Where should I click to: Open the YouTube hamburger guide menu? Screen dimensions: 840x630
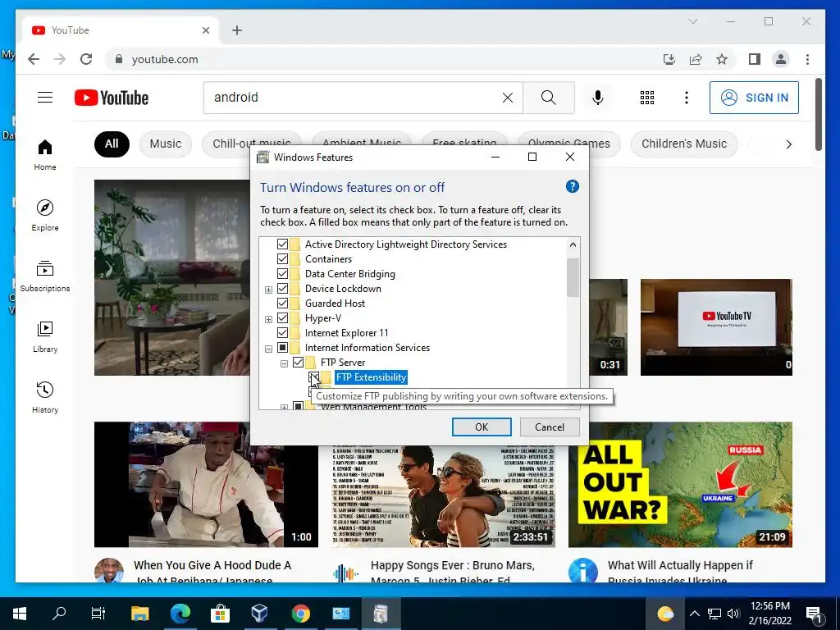(45, 98)
